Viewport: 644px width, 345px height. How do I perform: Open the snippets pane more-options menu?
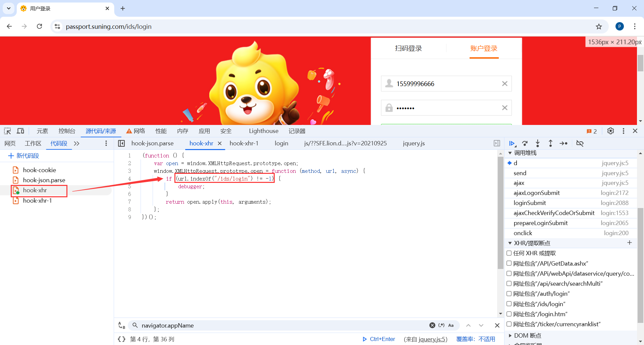click(106, 143)
